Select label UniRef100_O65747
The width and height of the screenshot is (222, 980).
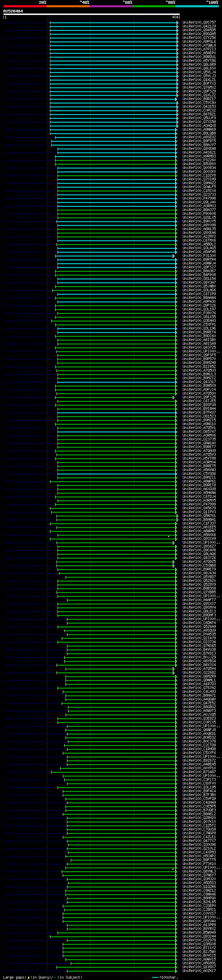(199, 431)
